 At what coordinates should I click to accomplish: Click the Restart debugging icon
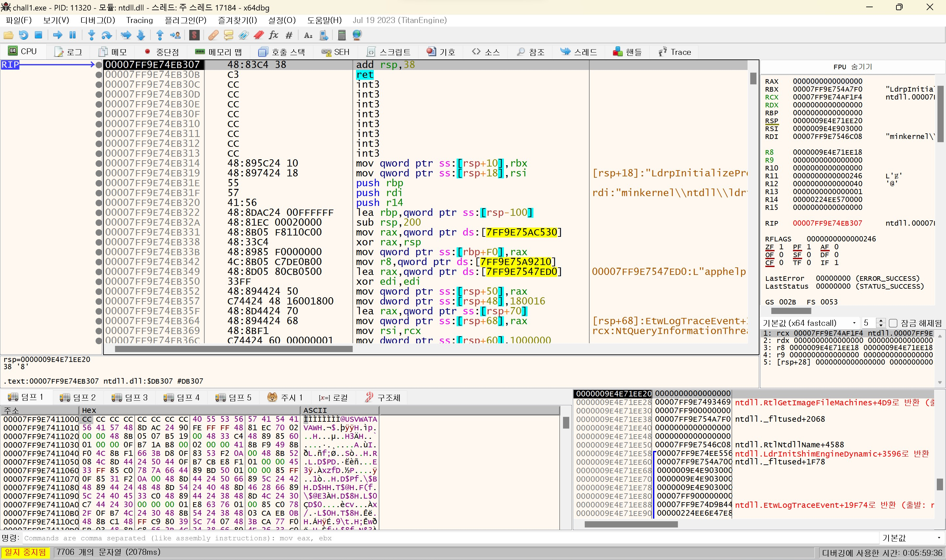pos(23,35)
